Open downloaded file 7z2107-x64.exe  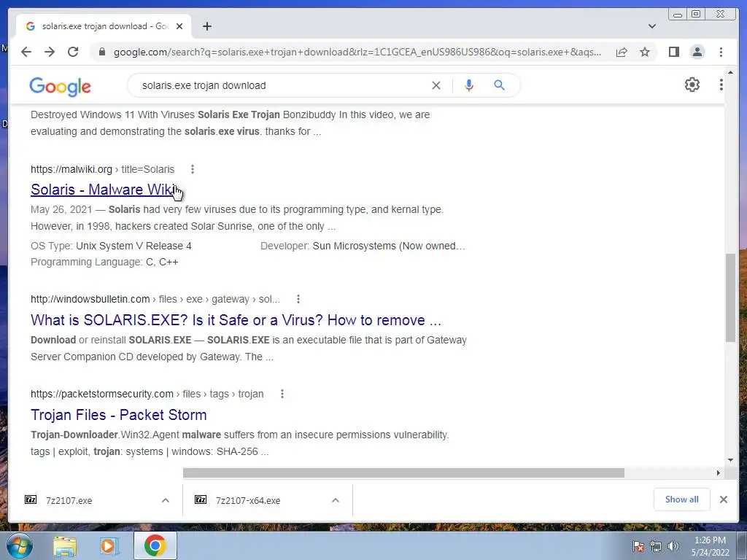(248, 500)
